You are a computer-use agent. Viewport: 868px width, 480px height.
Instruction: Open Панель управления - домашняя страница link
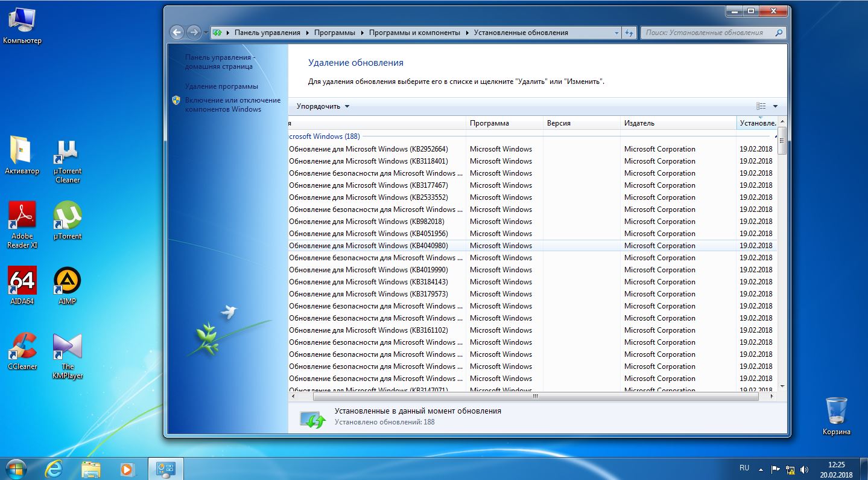pos(220,62)
